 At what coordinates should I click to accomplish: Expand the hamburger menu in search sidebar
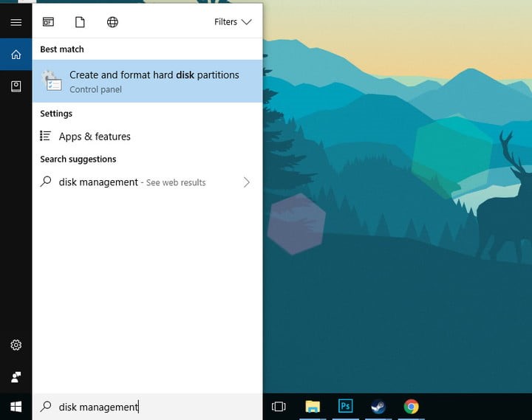(x=16, y=22)
